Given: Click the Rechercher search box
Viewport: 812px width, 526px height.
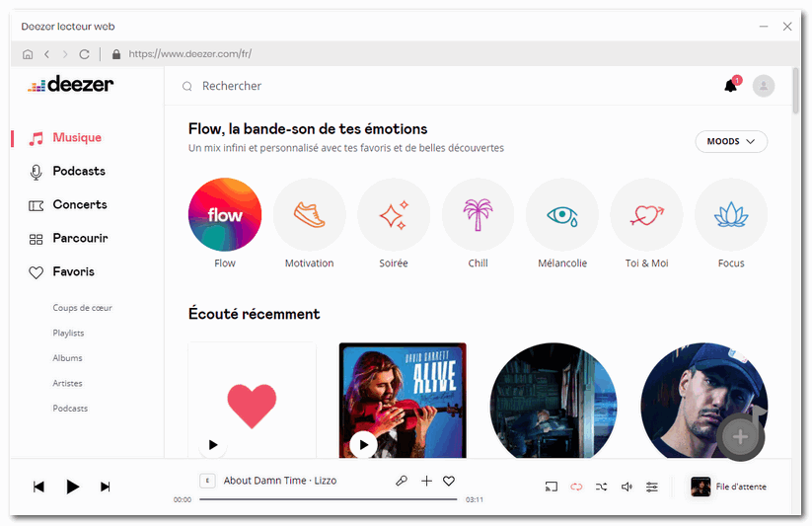Looking at the screenshot, I should click(232, 86).
